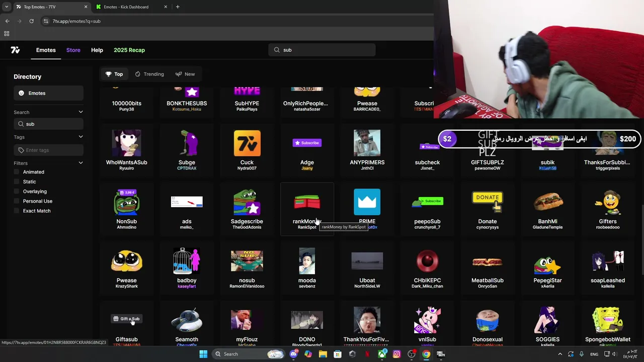Open the Donosexual emote
This screenshot has width=644, height=362.
click(x=488, y=323)
